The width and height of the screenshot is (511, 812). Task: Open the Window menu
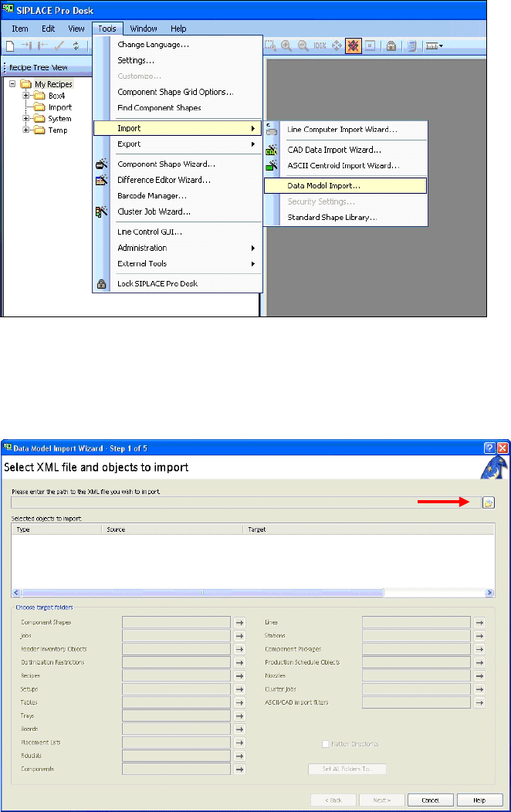(x=144, y=29)
